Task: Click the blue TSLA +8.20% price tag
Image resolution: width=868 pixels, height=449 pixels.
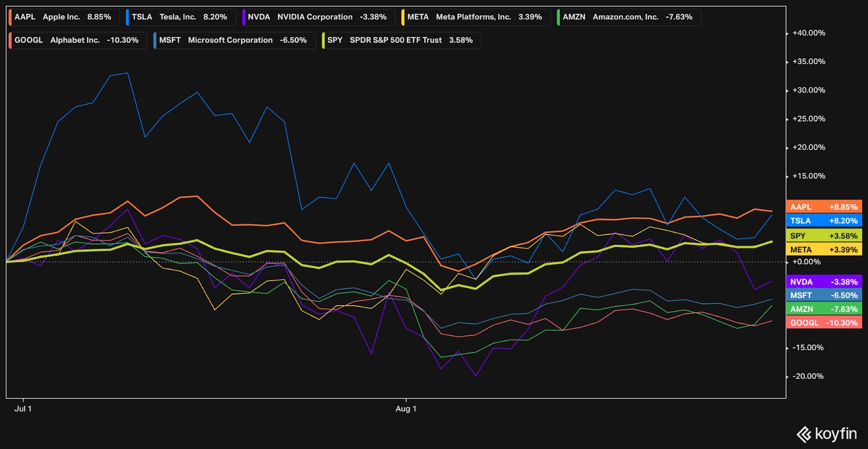Action: click(824, 220)
